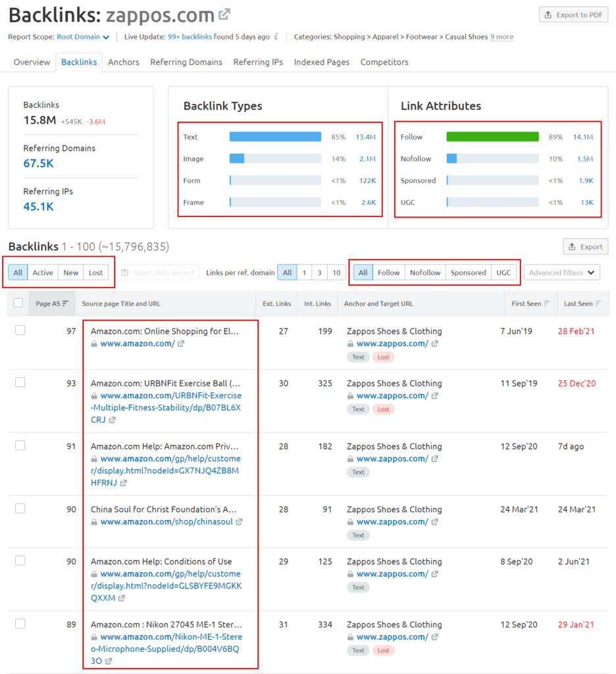Switch to Overview tab
This screenshot has width=616, height=674.
click(x=32, y=62)
